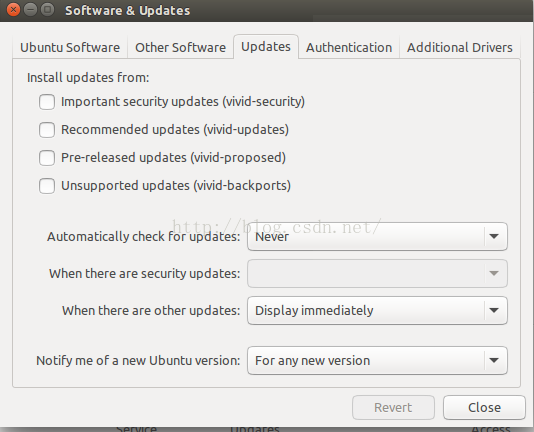Click the minimize window icon in title bar

pyautogui.click(x=31, y=10)
